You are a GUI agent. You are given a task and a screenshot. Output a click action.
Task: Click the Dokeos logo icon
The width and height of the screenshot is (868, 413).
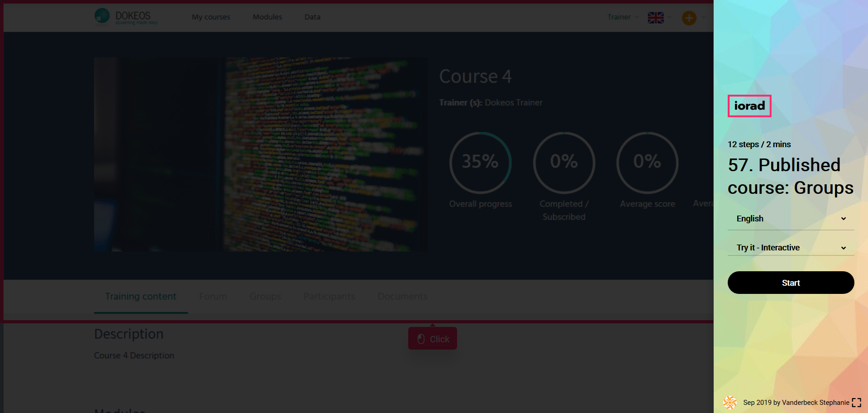coord(102,16)
